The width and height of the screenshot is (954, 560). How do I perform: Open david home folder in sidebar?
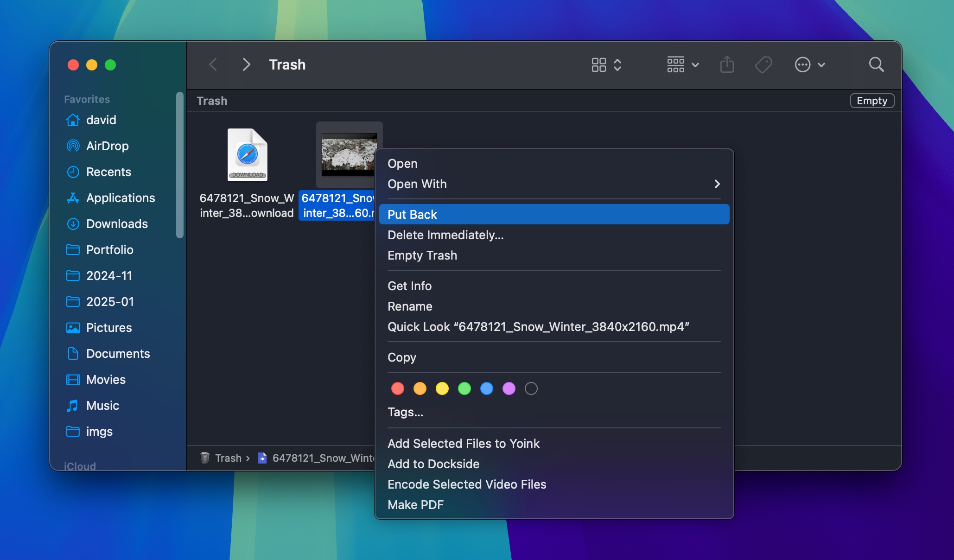101,120
